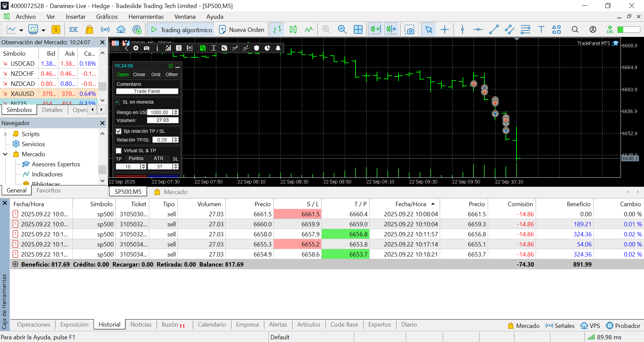The image size is (644, 342).
Task: Select the crosshair cursor tool
Action: click(445, 30)
